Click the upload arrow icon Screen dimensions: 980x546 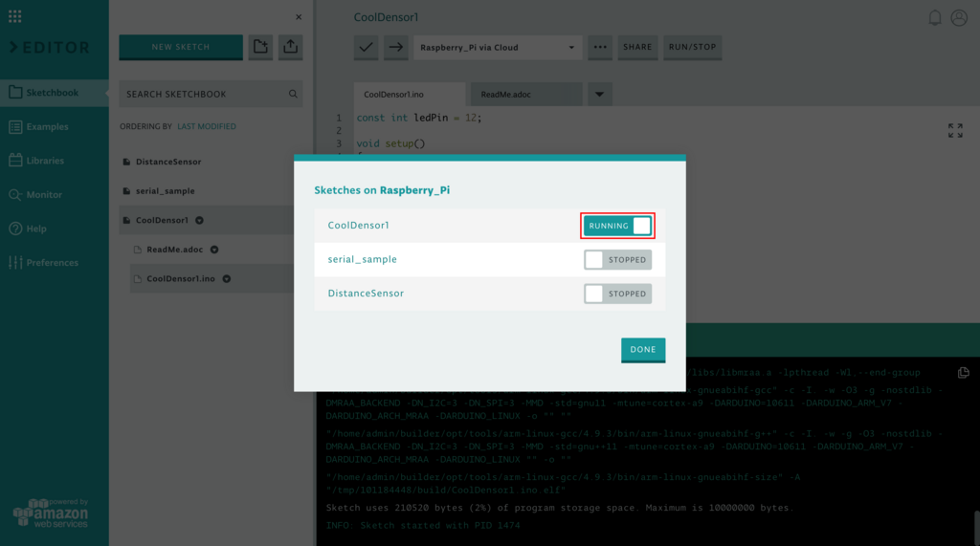click(x=396, y=47)
